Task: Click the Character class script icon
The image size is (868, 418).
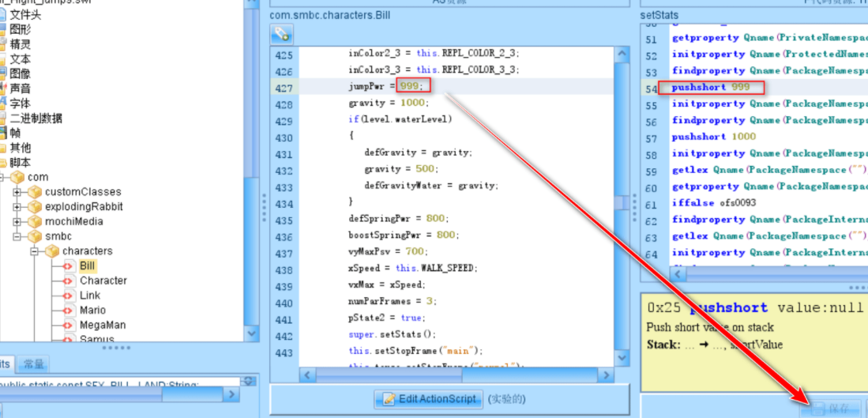Action: [70, 281]
